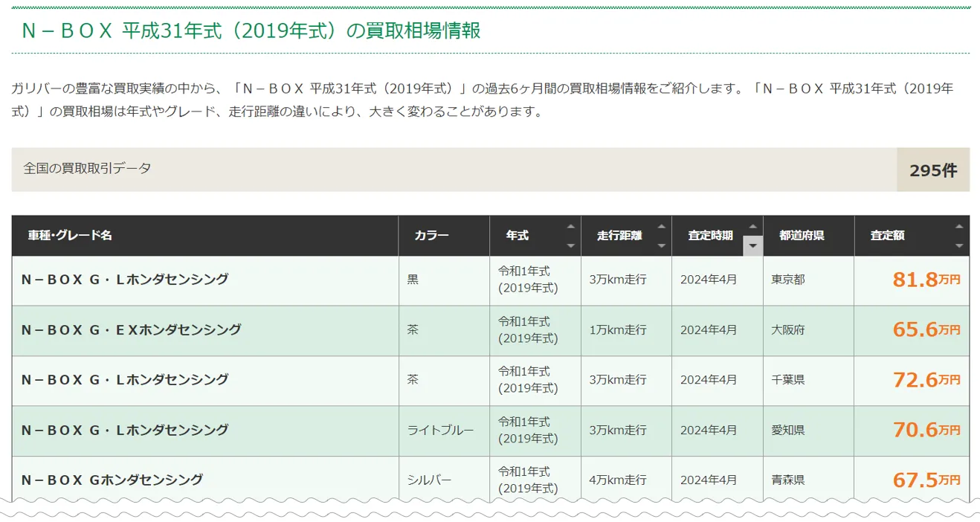Sort 査定時期 ascending using up arrow
980x522 pixels.
pyautogui.click(x=752, y=227)
